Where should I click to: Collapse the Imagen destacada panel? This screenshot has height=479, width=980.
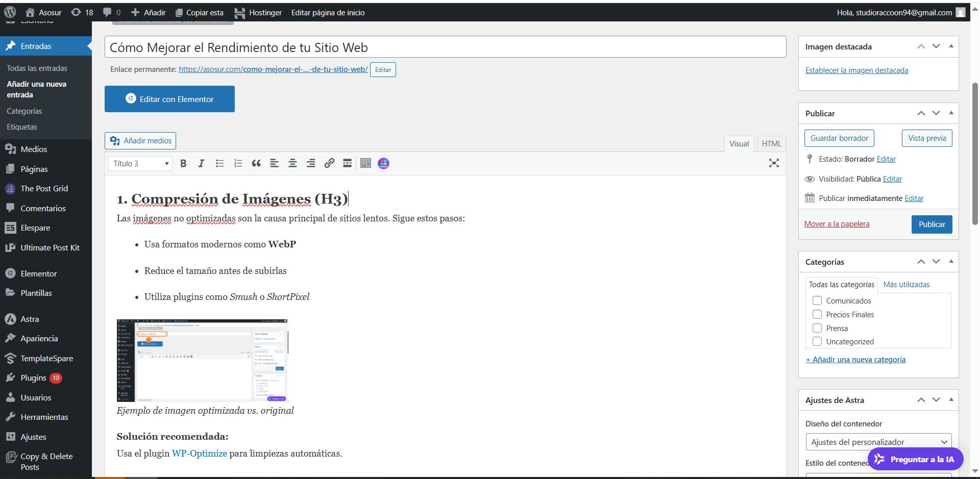tap(951, 46)
